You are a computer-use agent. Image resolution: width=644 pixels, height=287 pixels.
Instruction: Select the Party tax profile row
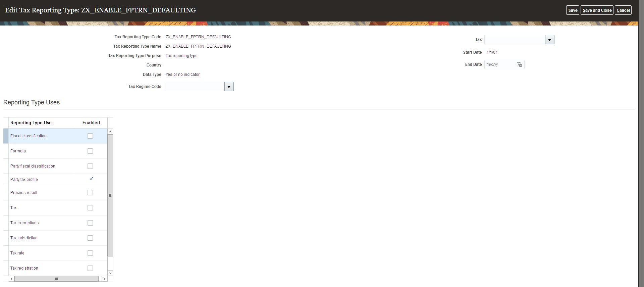pos(55,180)
